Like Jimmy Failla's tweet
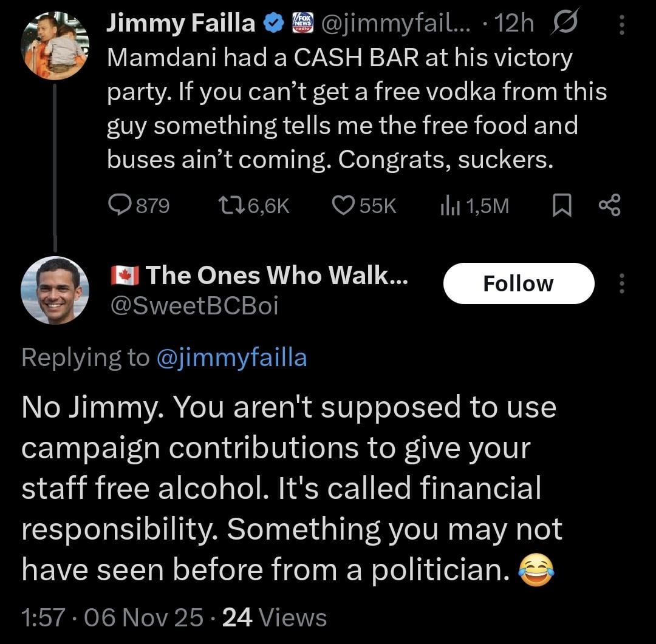Image resolution: width=656 pixels, height=644 pixels. tap(364, 206)
